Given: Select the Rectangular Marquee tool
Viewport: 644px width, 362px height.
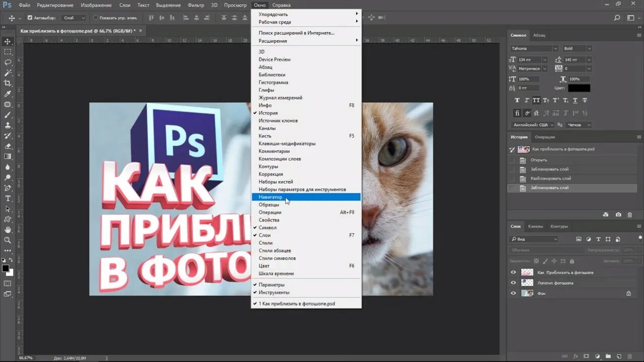Looking at the screenshot, I should click(8, 52).
